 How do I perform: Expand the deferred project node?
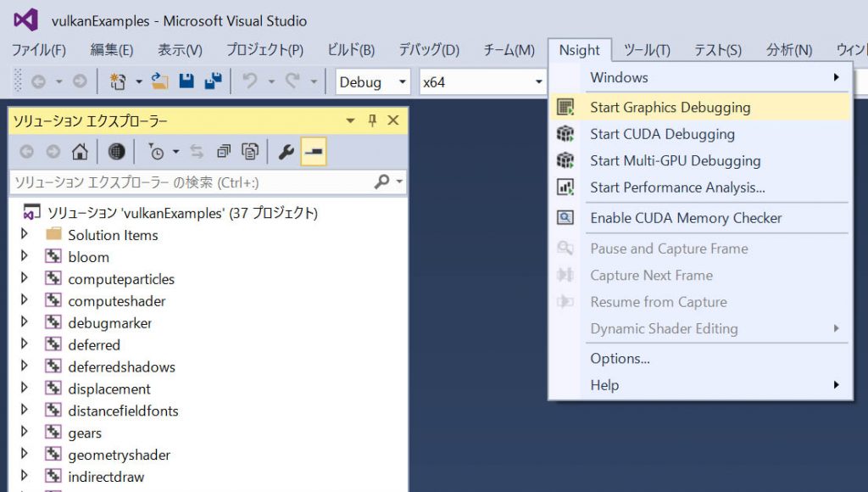click(25, 344)
